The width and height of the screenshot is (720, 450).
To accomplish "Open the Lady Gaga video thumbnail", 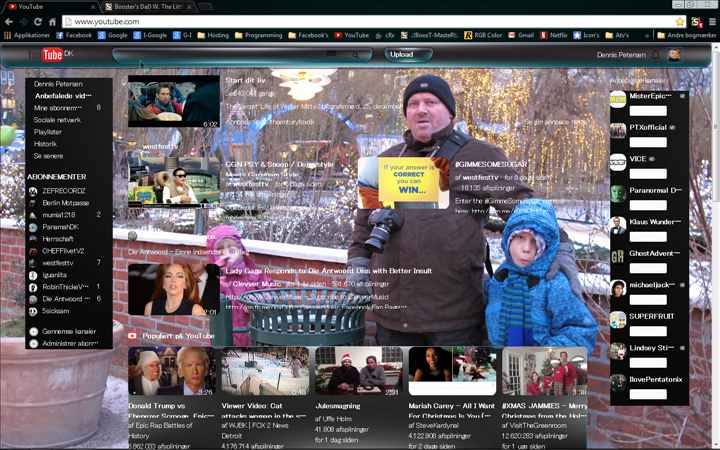I will (174, 290).
